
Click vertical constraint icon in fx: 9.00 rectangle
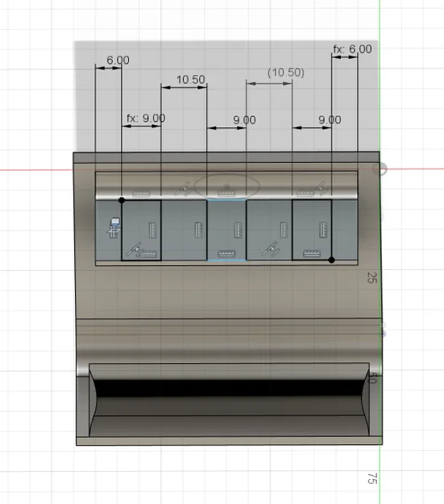pos(153,230)
